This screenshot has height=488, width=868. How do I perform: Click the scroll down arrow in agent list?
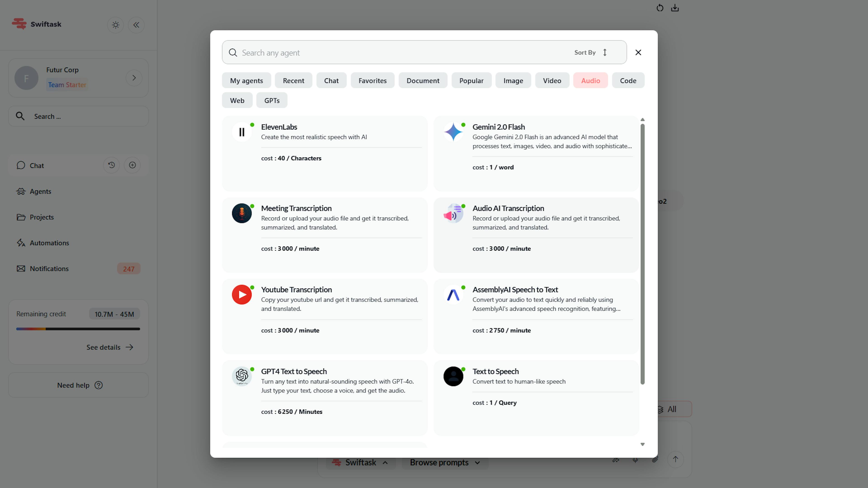coord(642,444)
